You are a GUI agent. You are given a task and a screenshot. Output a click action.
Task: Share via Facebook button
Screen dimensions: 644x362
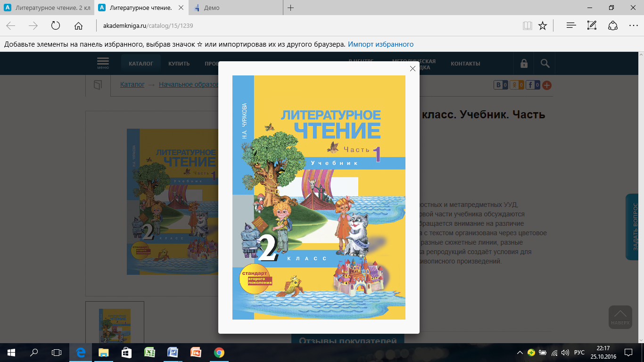pyautogui.click(x=533, y=85)
